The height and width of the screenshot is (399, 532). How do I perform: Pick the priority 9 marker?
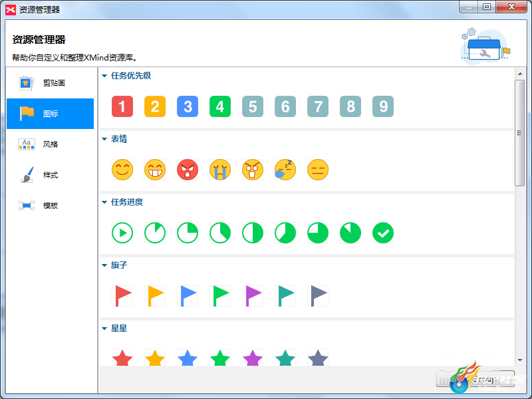tap(383, 106)
